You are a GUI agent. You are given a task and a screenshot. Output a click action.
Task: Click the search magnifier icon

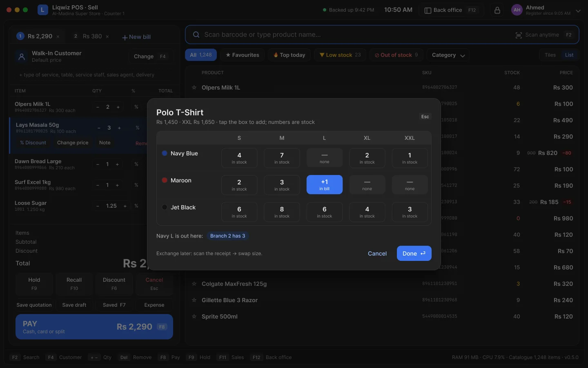[196, 35]
